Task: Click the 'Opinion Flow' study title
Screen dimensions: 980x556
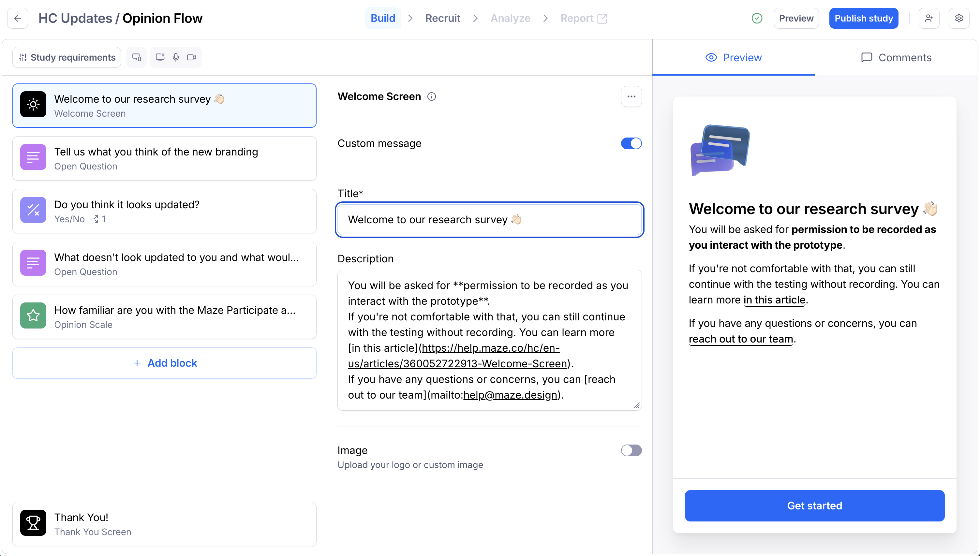Action: pos(162,18)
